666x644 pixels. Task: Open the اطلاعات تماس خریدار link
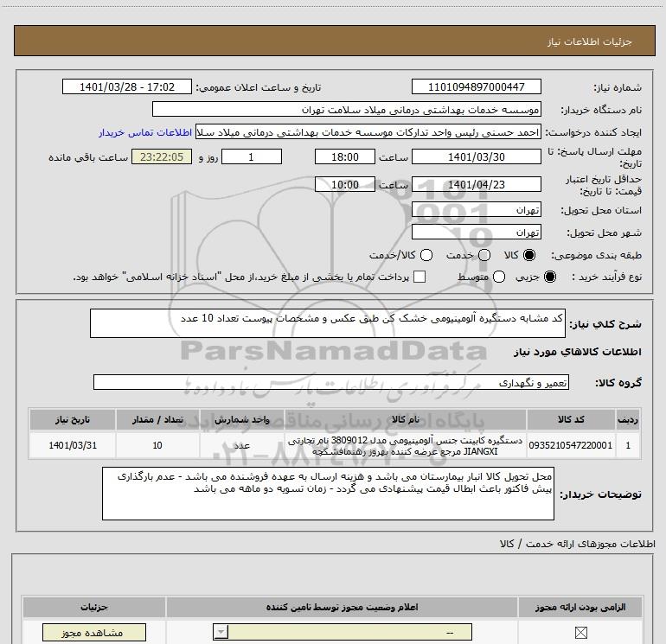(145, 132)
